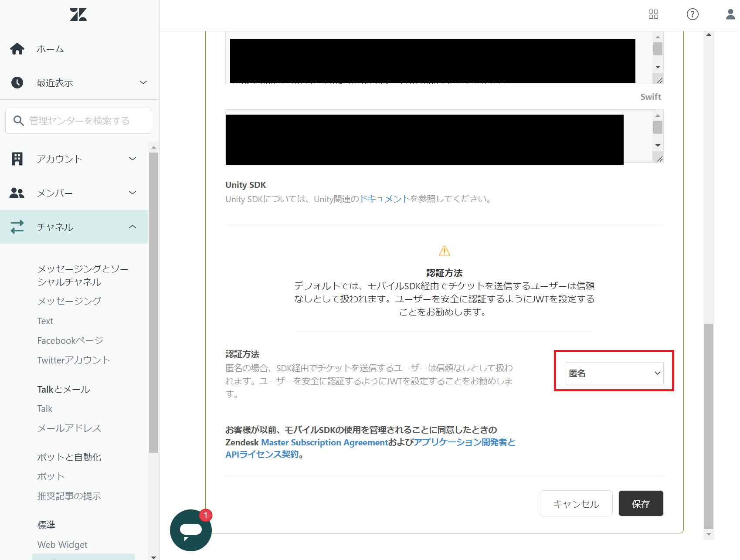
Task: Open the chat widget bubble with notification badge
Action: (190, 530)
